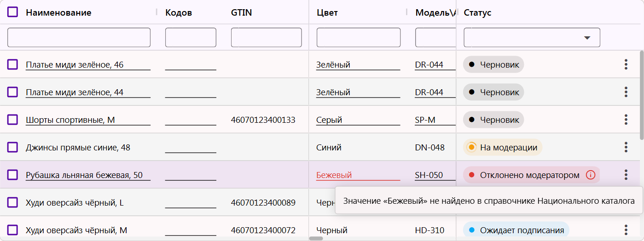
Task: Check the box for Платье миди зелёное, 44
Action: pyautogui.click(x=12, y=92)
